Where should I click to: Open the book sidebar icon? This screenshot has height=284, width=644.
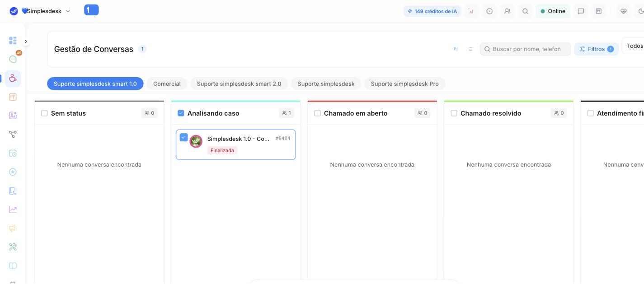(13, 266)
